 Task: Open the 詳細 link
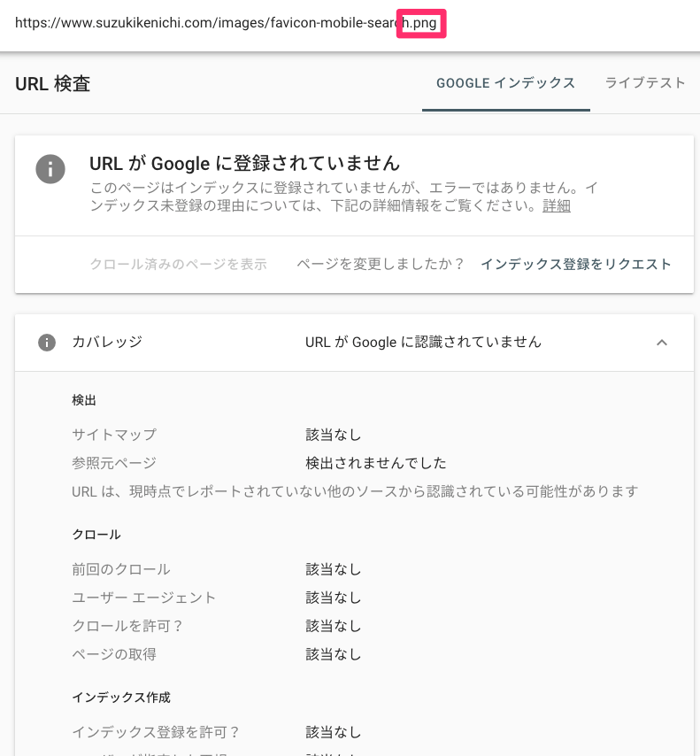pyautogui.click(x=557, y=206)
